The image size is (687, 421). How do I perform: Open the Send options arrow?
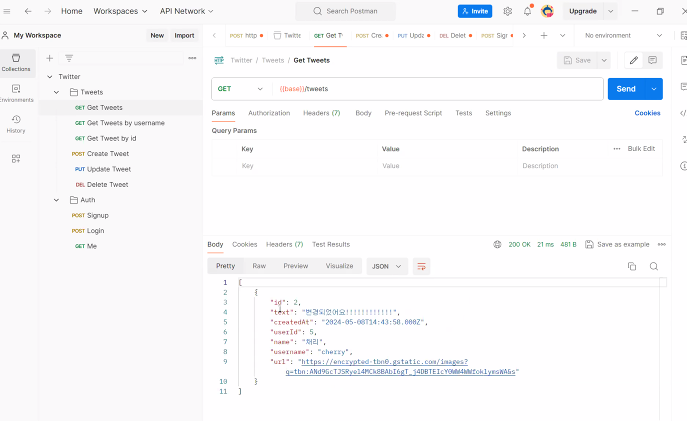tap(654, 89)
